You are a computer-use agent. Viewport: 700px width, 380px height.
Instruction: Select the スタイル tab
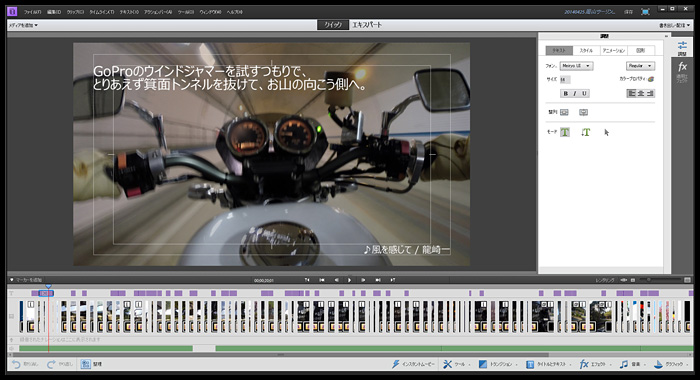pos(586,50)
